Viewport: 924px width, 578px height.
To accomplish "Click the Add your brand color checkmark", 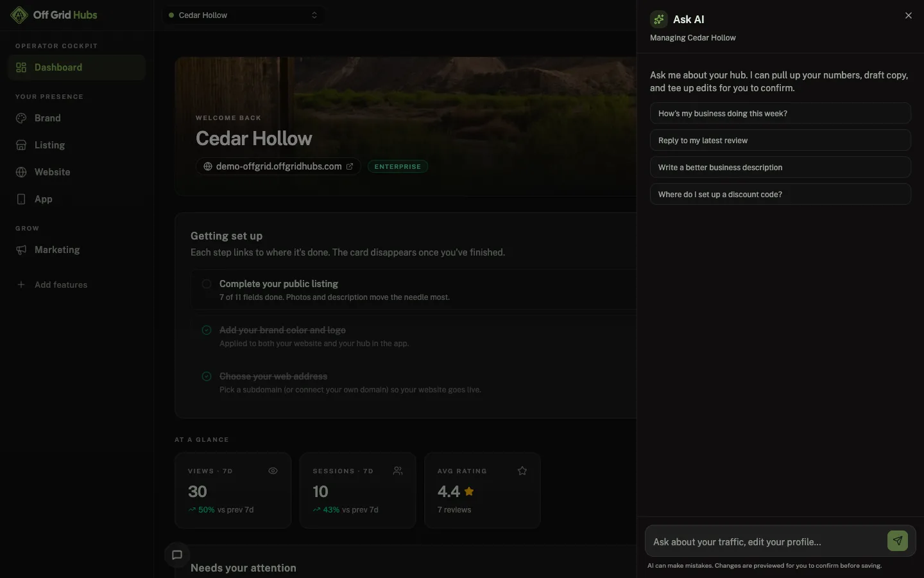I will coord(207,330).
